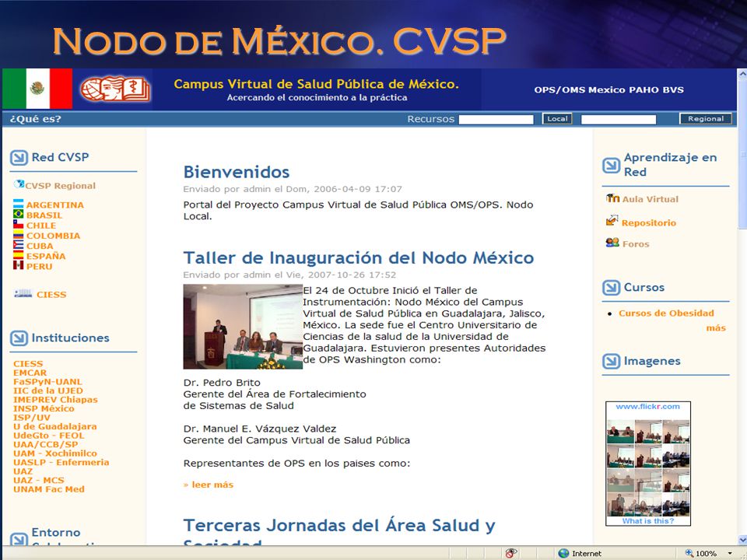This screenshot has height=560, width=747.
Task: Open the CVSP Regional link
Action: [61, 186]
